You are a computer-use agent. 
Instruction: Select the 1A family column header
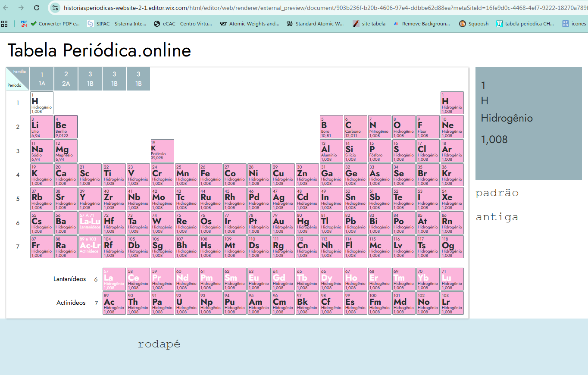pyautogui.click(x=42, y=79)
